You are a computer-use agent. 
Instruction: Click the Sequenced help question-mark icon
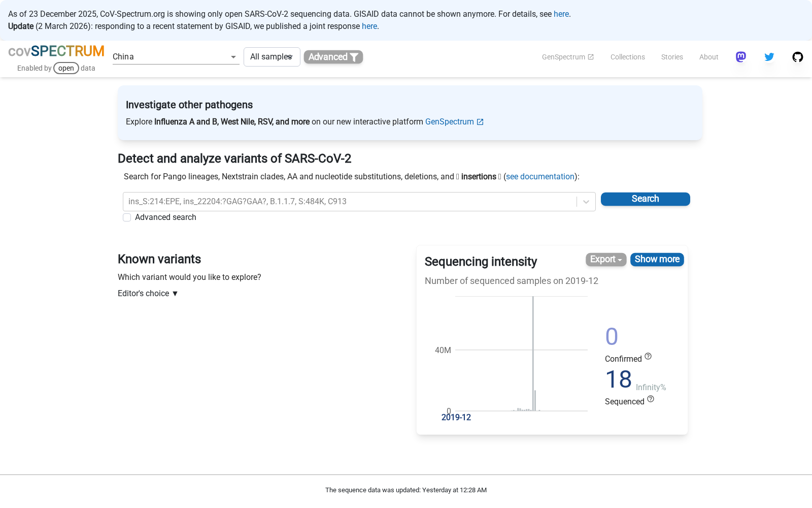[651, 399]
